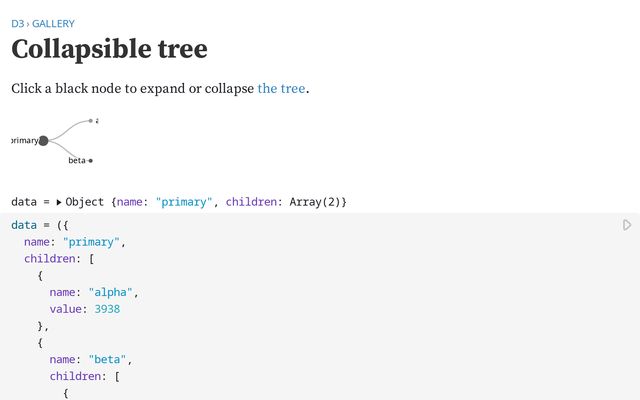Click the name "primary" code line
This screenshot has width=640, height=400.
coord(75,242)
